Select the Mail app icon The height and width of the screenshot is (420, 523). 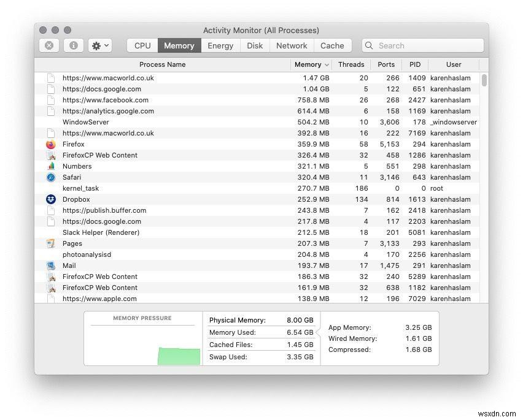tap(50, 265)
